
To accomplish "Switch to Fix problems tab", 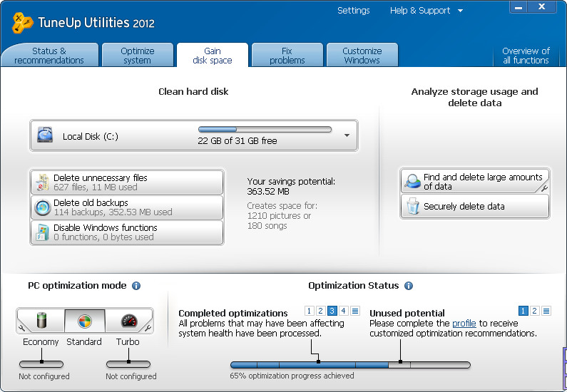I will [x=287, y=56].
